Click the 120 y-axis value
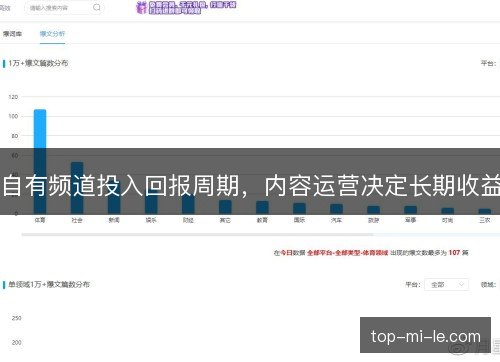The width and height of the screenshot is (500, 362). (13, 97)
